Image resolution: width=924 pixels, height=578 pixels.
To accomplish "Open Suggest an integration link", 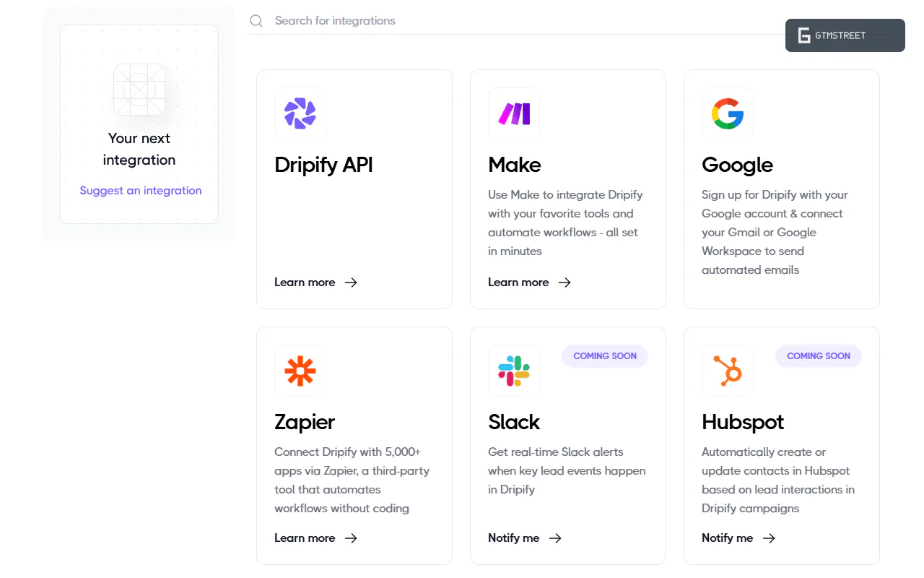I will (141, 191).
